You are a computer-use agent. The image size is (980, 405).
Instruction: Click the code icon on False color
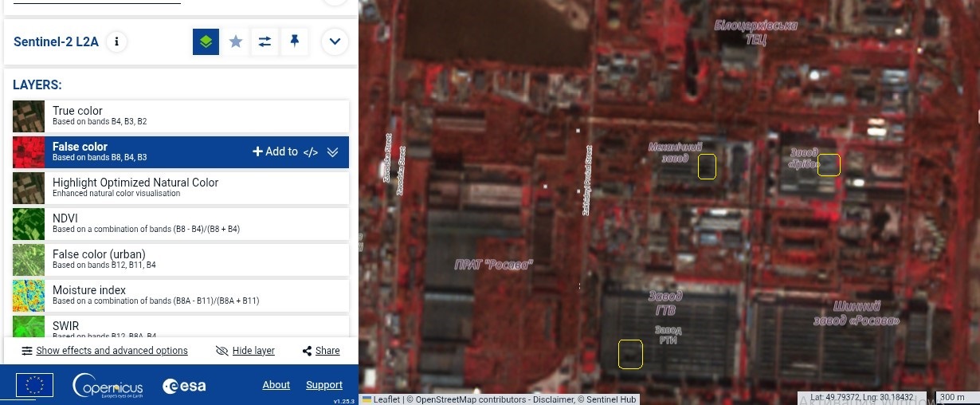click(x=311, y=152)
